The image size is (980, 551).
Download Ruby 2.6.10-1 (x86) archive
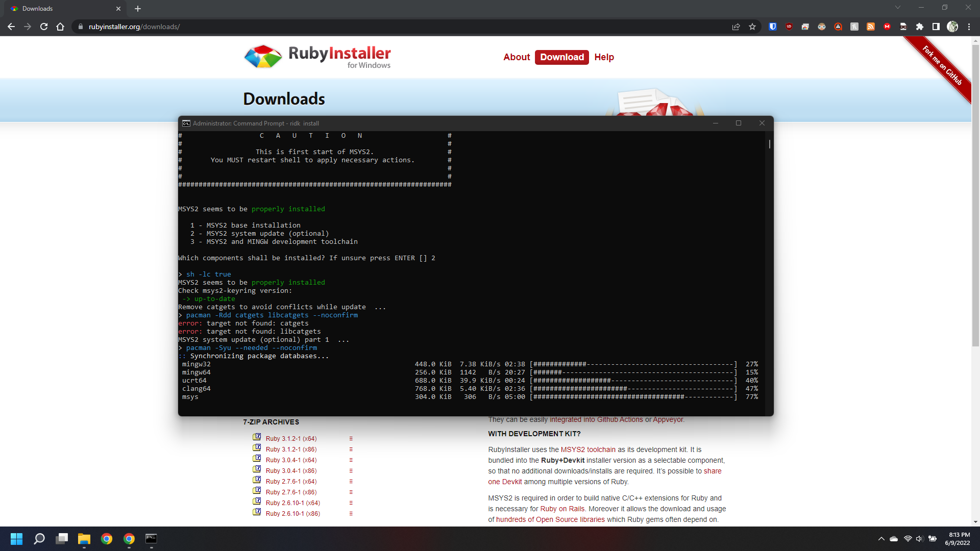293,514
